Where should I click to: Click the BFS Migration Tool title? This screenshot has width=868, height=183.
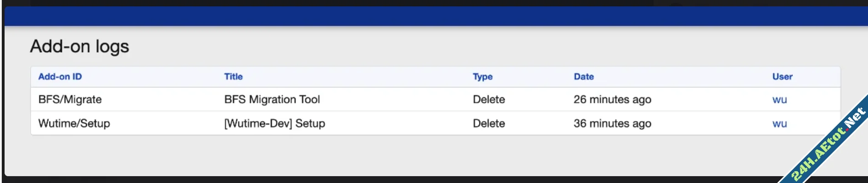pyautogui.click(x=272, y=99)
